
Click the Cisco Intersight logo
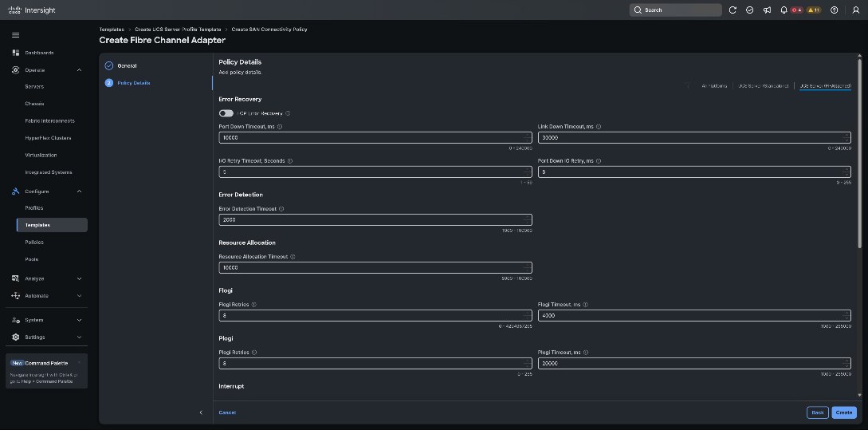point(32,10)
